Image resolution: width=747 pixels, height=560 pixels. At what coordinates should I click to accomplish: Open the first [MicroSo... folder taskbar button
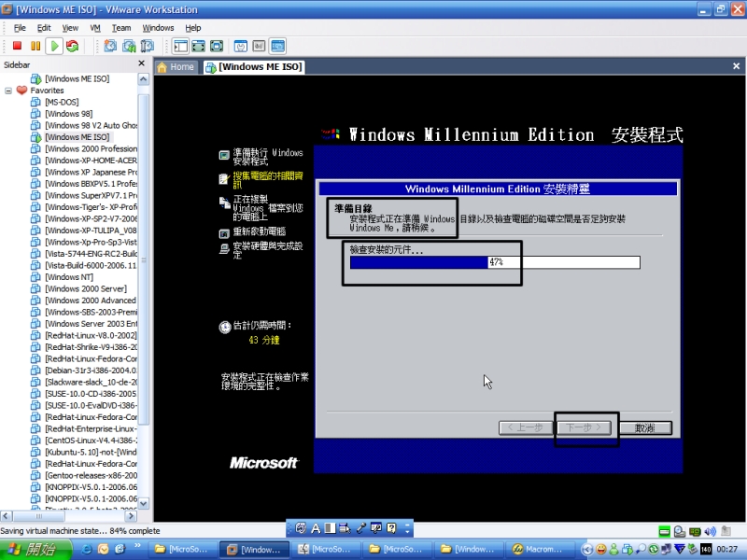[x=183, y=550]
